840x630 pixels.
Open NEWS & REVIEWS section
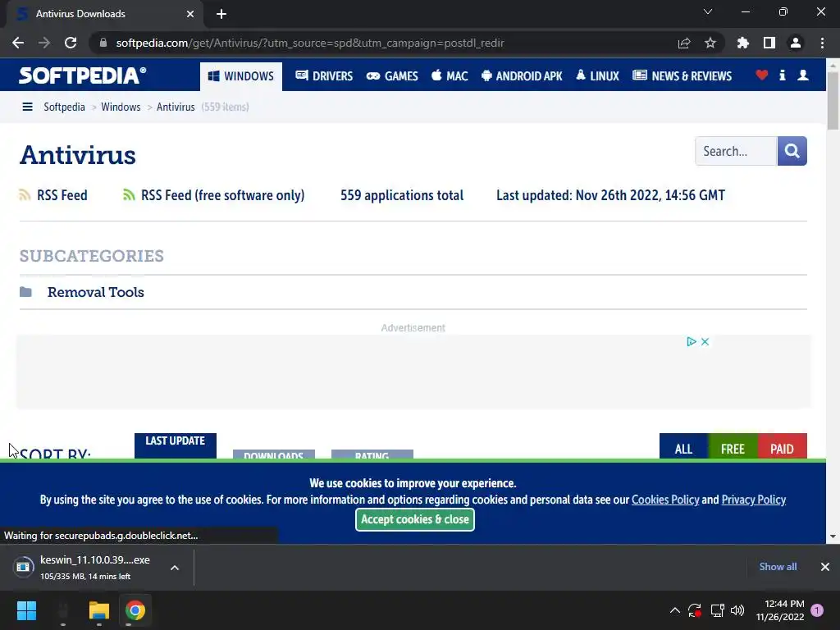[682, 76]
